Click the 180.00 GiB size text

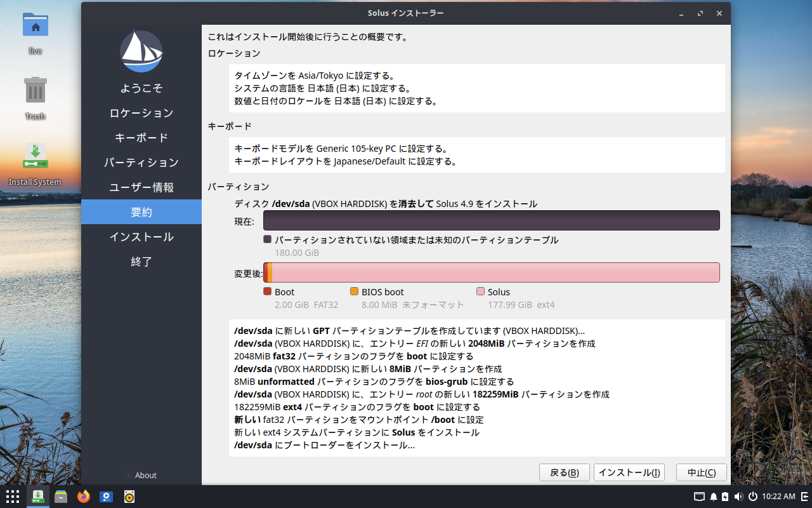click(x=297, y=253)
